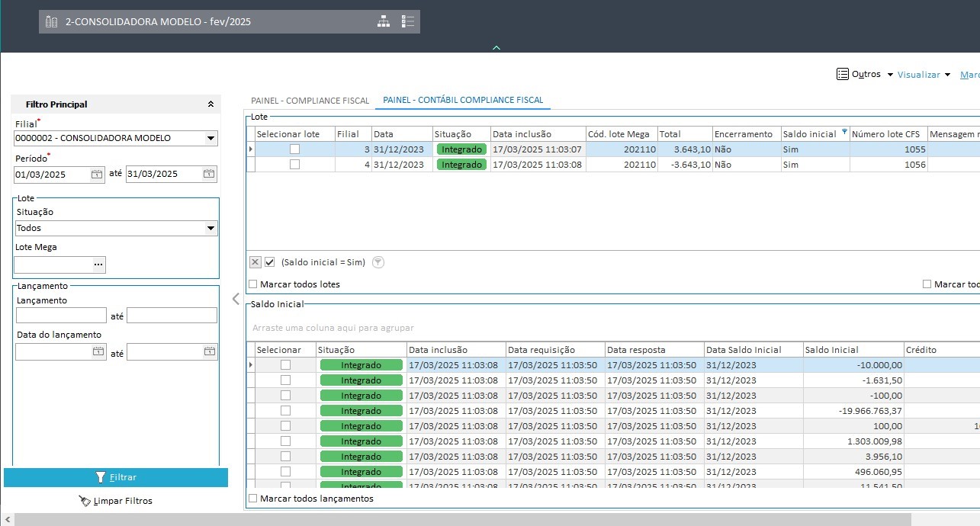Click the organization hierarchy icon in header
The image size is (980, 526).
click(x=384, y=21)
